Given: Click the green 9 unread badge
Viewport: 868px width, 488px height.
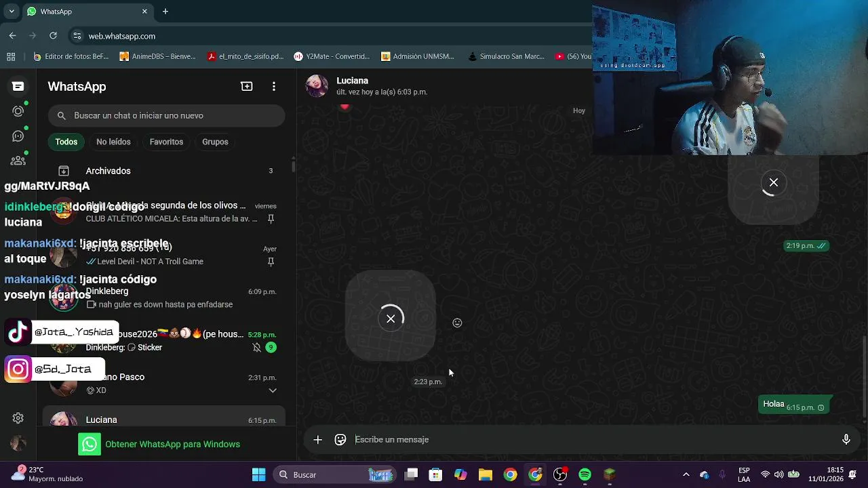Looking at the screenshot, I should pos(271,348).
